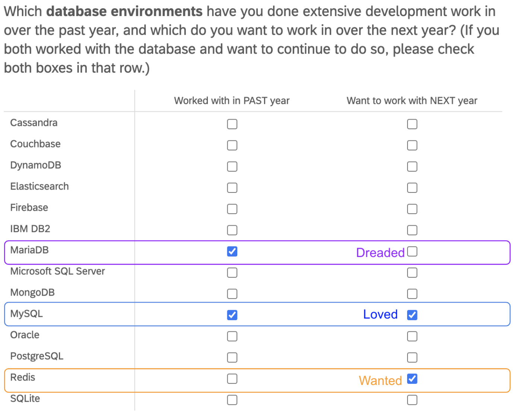Image resolution: width=517 pixels, height=420 pixels.
Task: Click the MariaDB row label
Action: pos(29,250)
